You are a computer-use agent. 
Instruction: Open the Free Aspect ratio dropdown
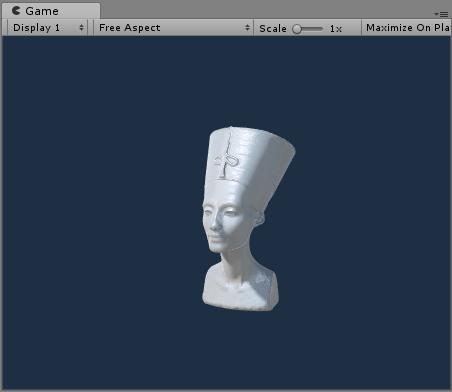pyautogui.click(x=173, y=28)
